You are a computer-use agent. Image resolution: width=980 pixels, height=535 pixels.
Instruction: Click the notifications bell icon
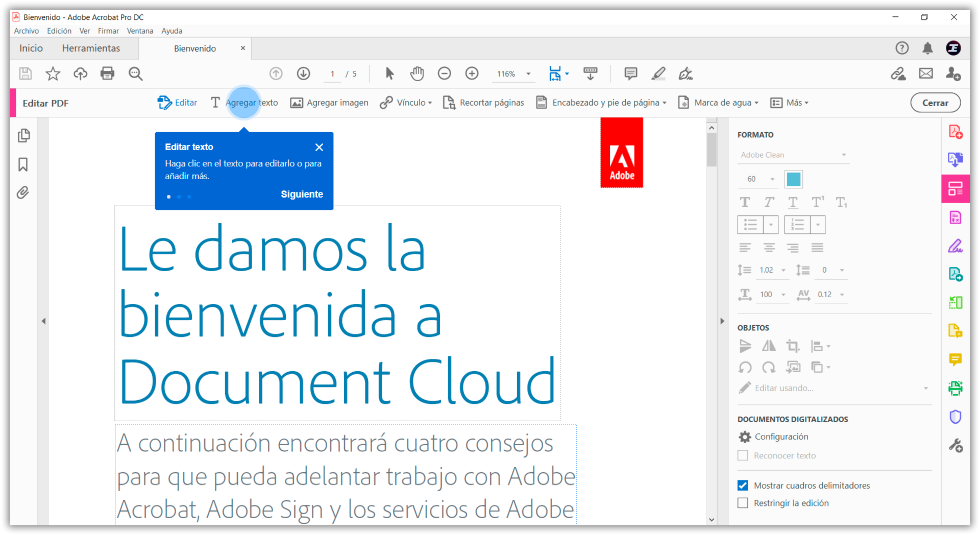pyautogui.click(x=927, y=48)
